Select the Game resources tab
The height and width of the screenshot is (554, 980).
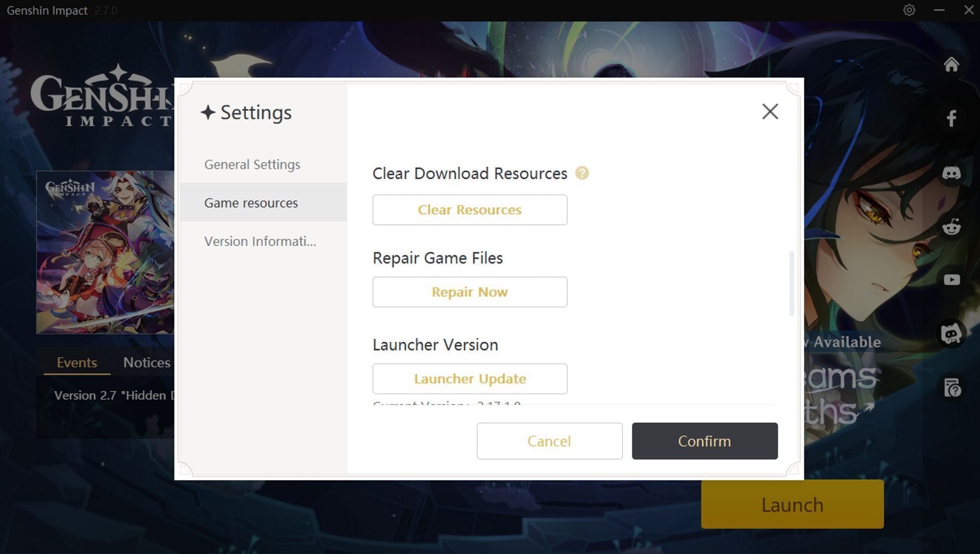click(251, 203)
